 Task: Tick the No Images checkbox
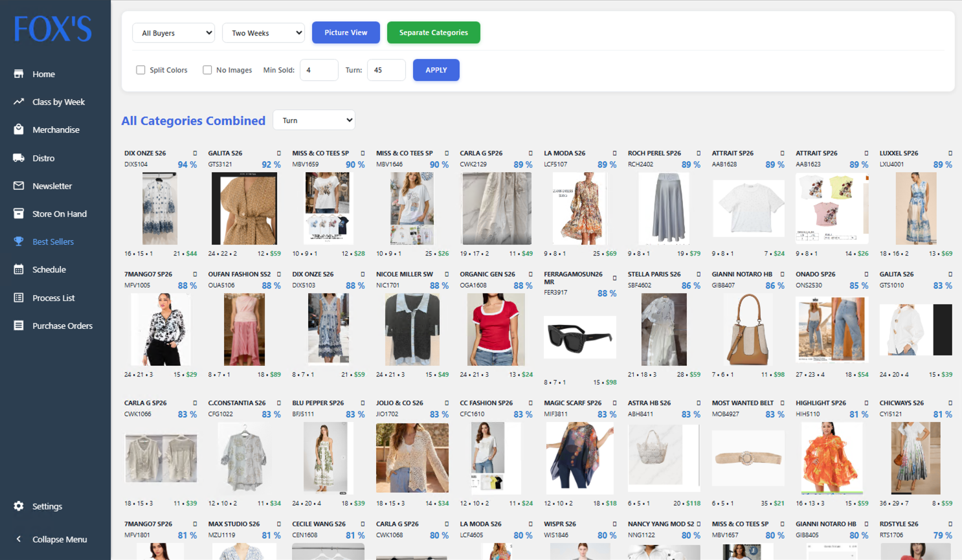[207, 70]
